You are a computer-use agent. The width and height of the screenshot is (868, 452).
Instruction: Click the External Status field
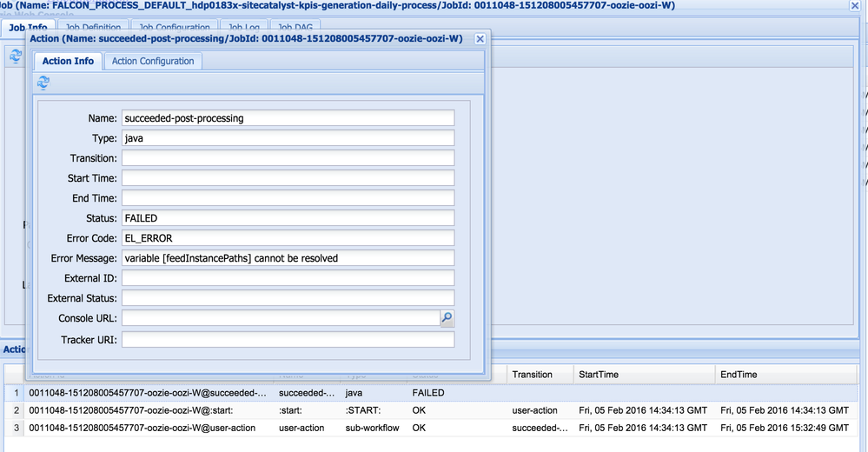point(288,298)
